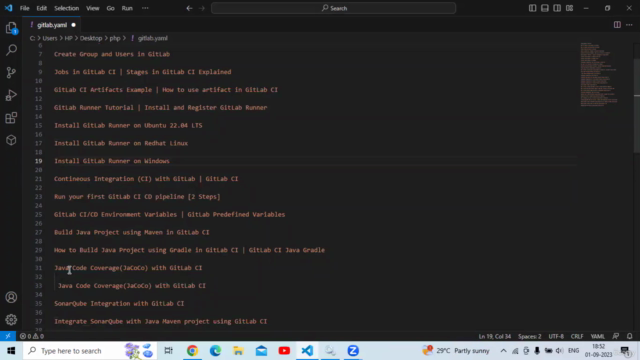
Task: Click the command center Search box
Action: click(x=333, y=8)
